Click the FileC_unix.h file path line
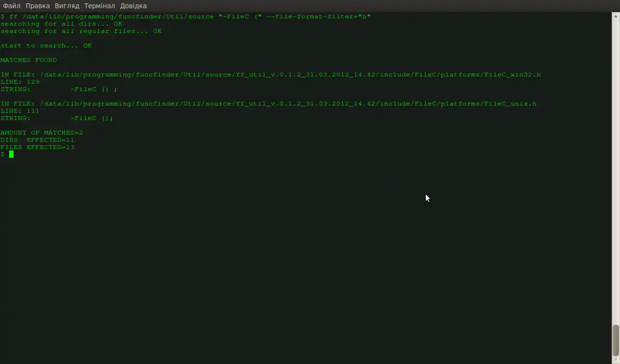The height and width of the screenshot is (364, 620). 268,104
